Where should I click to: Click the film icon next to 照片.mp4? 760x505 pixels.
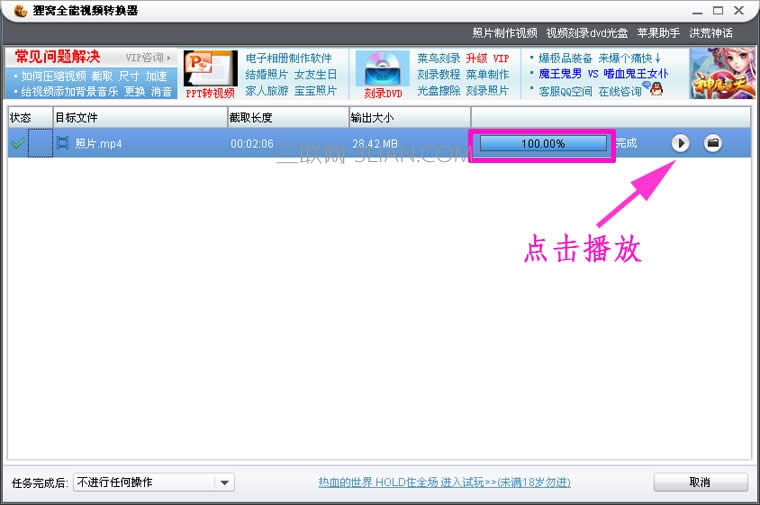pos(63,143)
